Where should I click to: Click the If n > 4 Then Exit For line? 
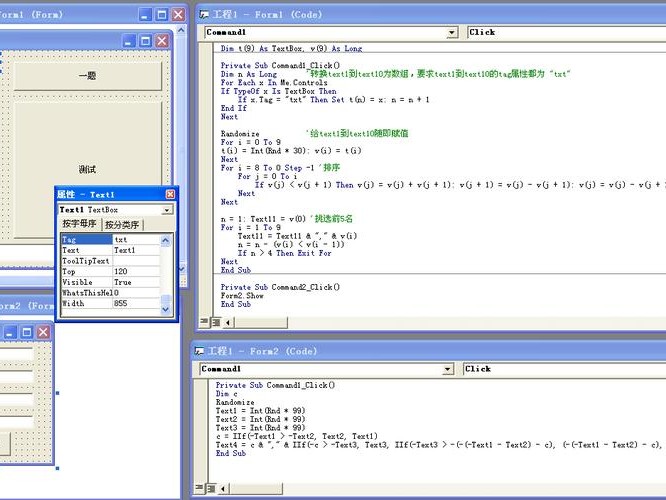(285, 253)
